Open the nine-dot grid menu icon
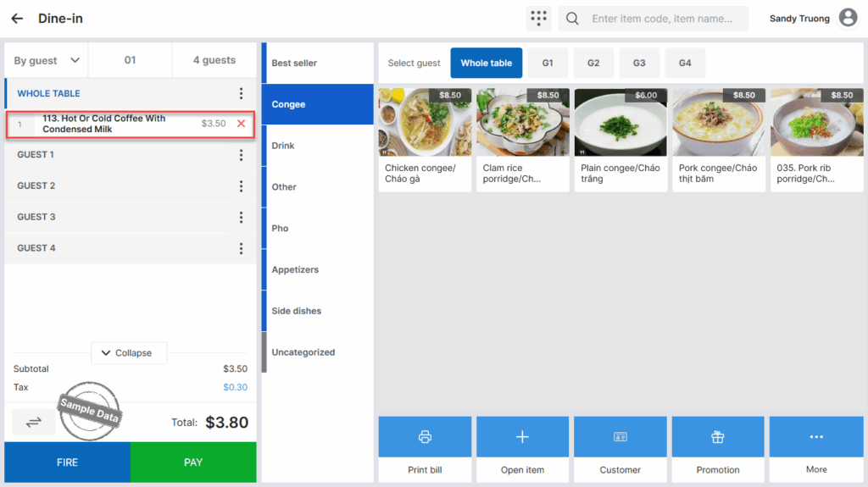 [537, 19]
